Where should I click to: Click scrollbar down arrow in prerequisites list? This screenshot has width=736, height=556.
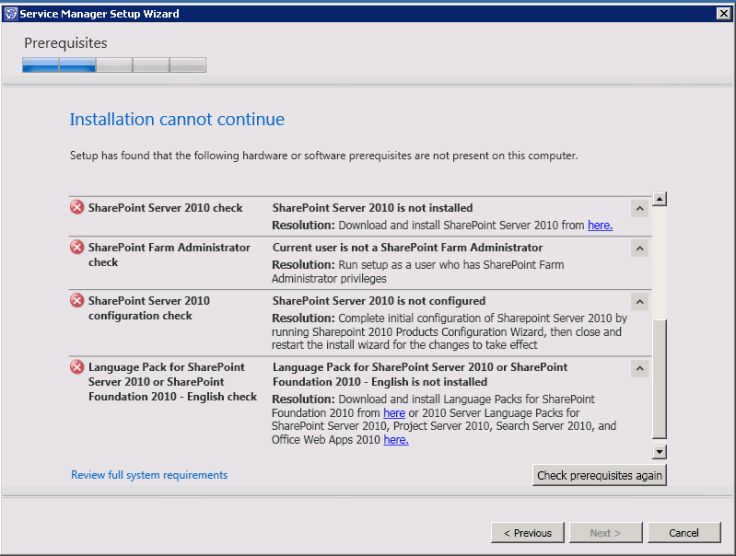point(659,451)
